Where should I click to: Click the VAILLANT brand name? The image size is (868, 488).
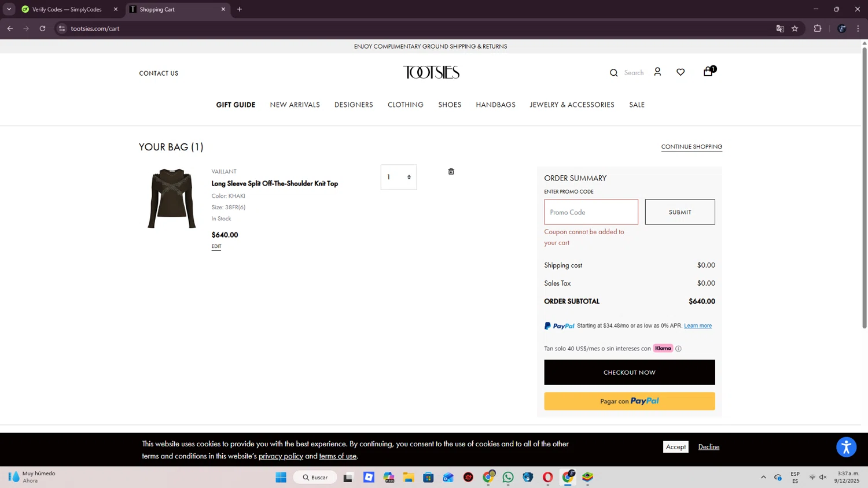pos(224,172)
